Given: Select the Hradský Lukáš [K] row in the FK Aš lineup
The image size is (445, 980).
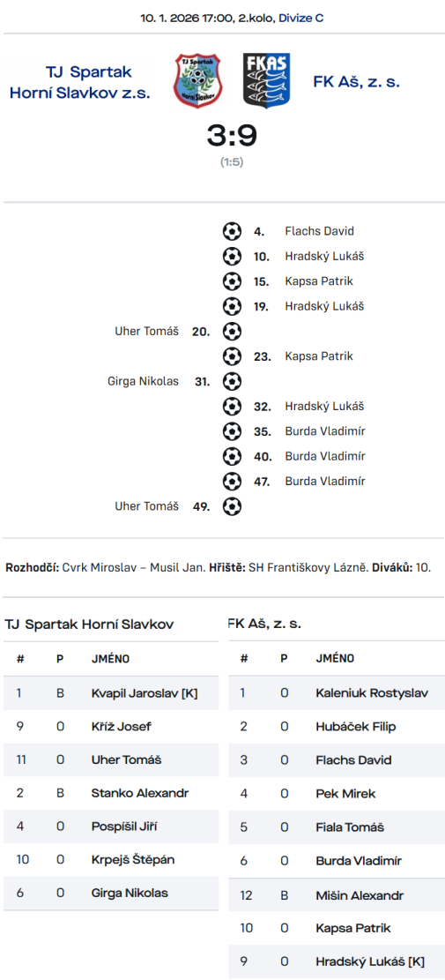Looking at the screenshot, I should 337,961.
